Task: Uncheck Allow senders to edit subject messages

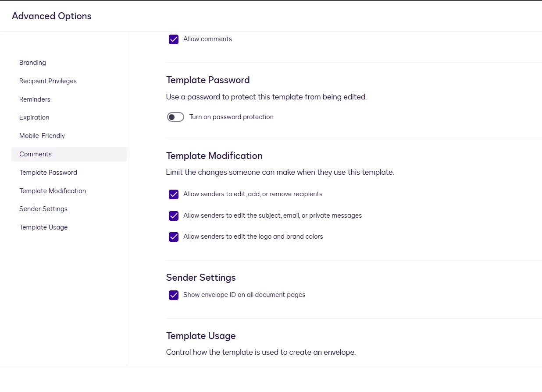Action: pyautogui.click(x=174, y=216)
